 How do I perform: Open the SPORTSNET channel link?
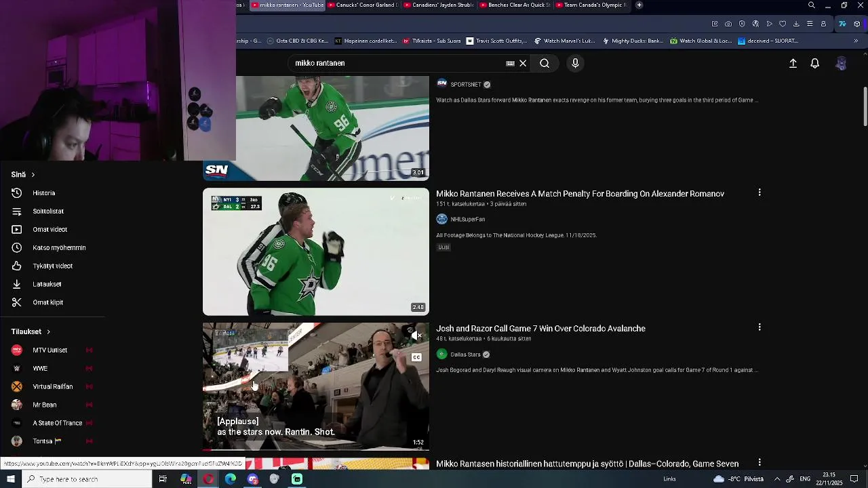[465, 85]
